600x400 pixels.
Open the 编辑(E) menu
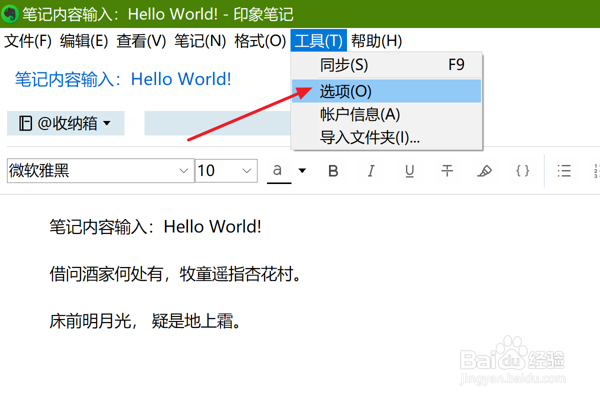click(x=84, y=41)
